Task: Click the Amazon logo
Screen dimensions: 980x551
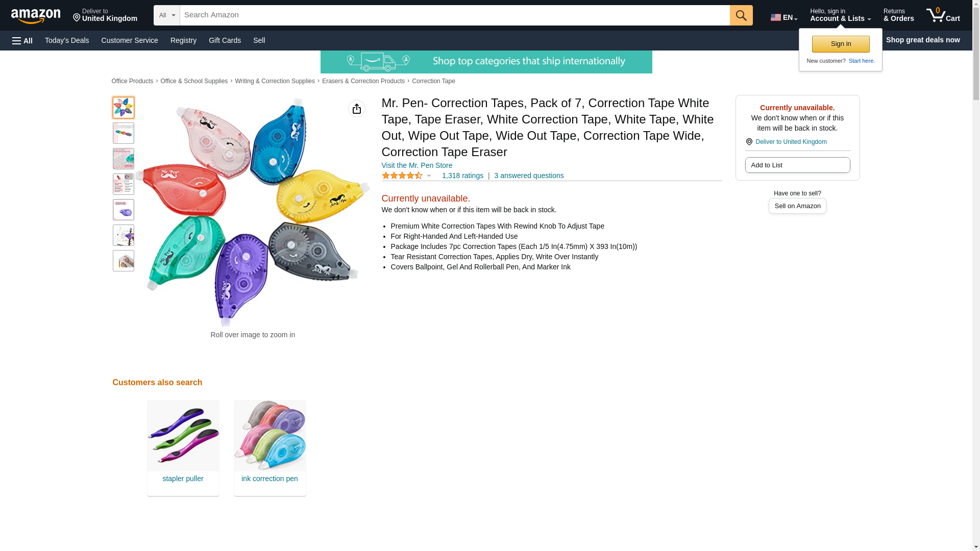Action: (x=36, y=16)
